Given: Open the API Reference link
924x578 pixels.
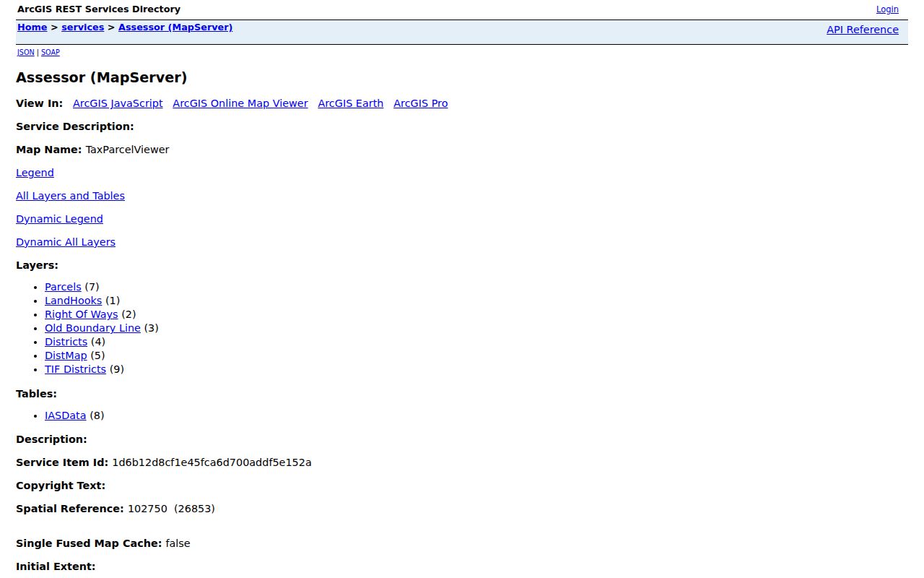Looking at the screenshot, I should click(x=863, y=30).
